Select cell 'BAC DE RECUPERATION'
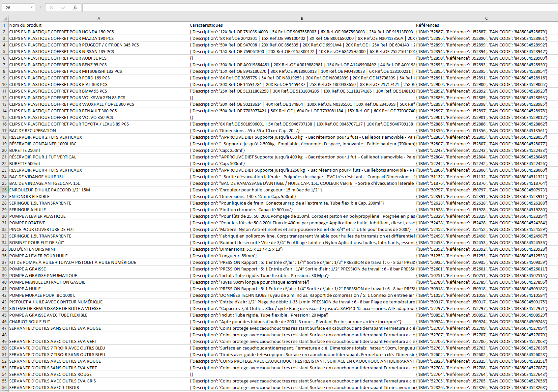This screenshot has height=392, width=558. click(x=99, y=130)
